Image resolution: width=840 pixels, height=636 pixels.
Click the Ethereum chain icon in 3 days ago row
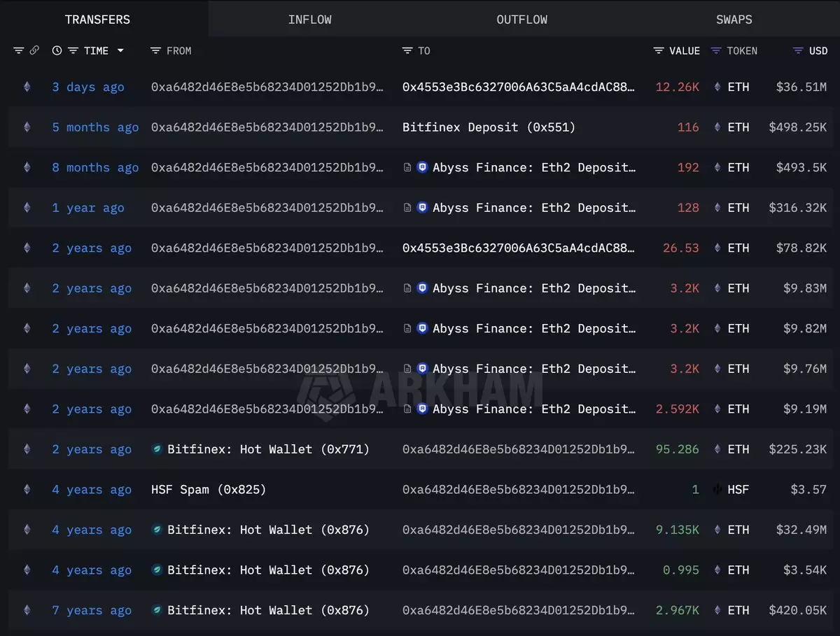pyautogui.click(x=27, y=87)
